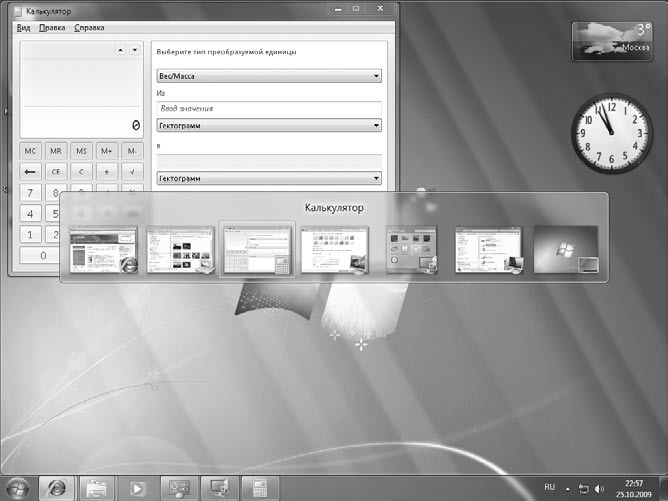The height and width of the screenshot is (501, 668).
Task: Open the source unit Гектограмм dropdown under Из
Action: pyautogui.click(x=269, y=126)
